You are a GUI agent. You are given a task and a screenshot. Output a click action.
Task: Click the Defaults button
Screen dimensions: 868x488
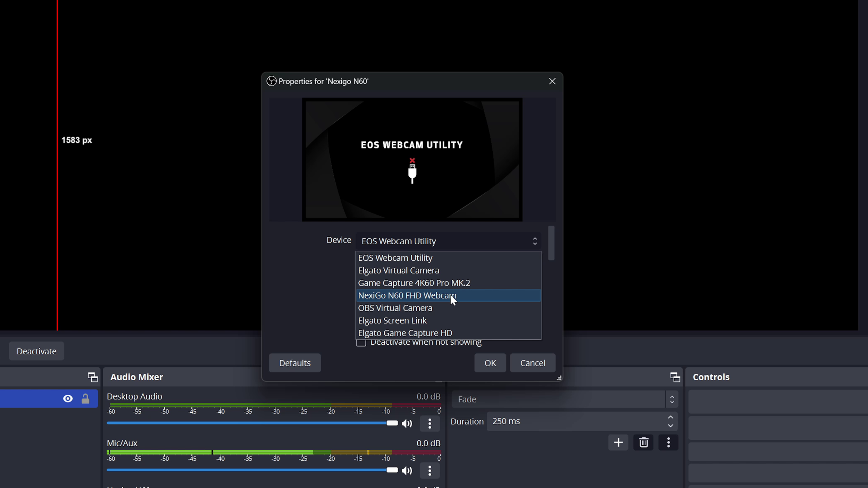pyautogui.click(x=294, y=363)
